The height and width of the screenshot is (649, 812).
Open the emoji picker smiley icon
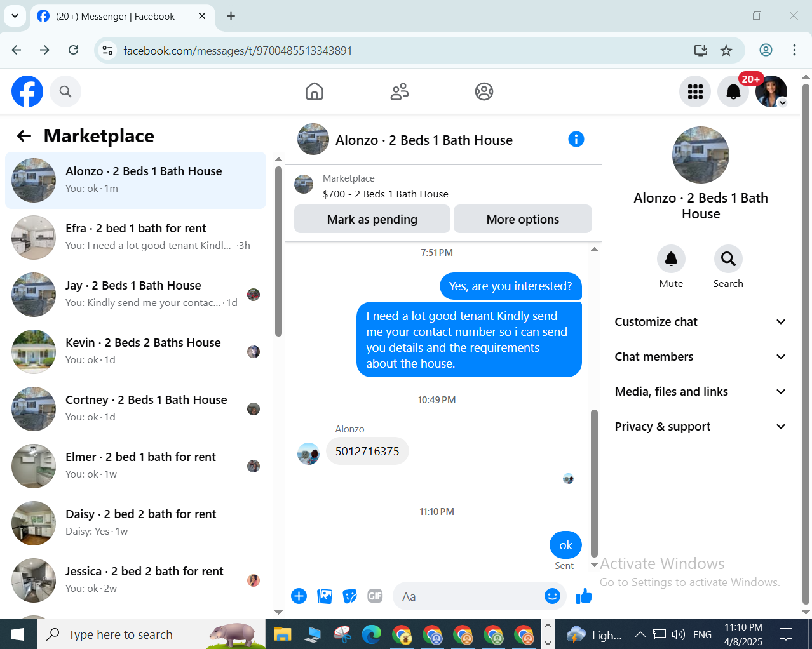[552, 596]
